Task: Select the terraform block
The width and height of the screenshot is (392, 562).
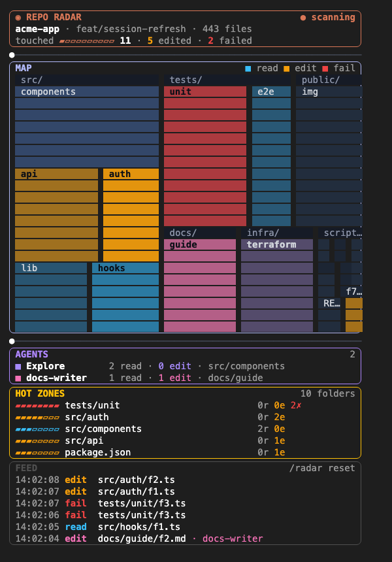Action: tap(277, 286)
